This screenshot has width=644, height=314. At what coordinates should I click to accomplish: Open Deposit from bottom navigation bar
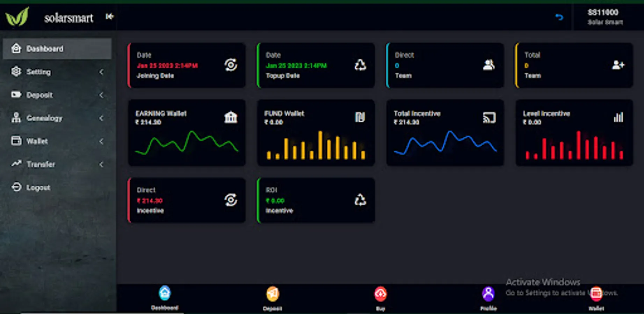(273, 298)
